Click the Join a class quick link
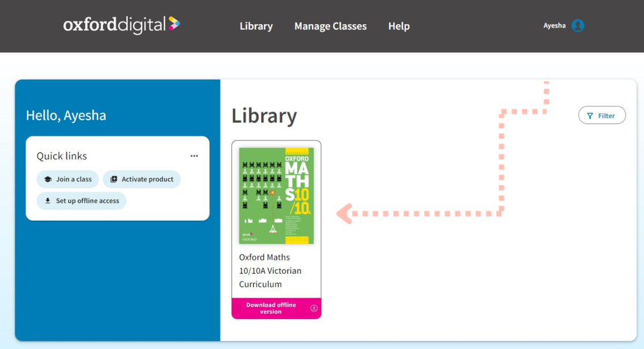Viewport: 644px width, 349px height. [x=68, y=179]
